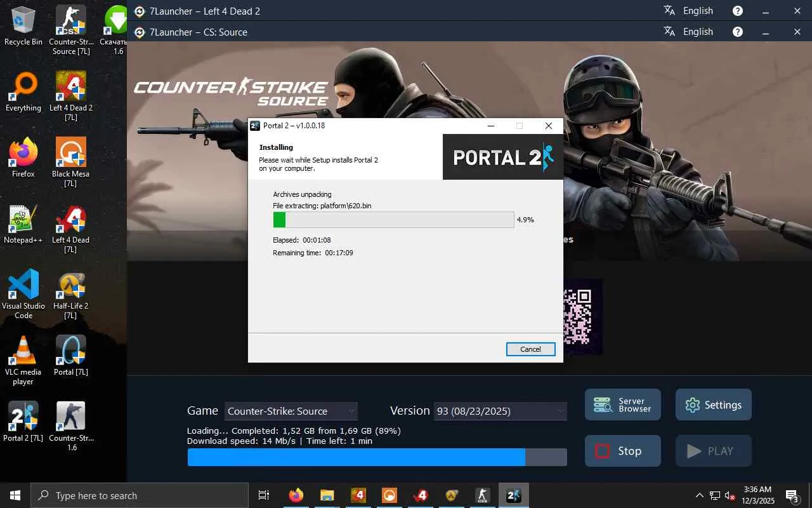
Task: Click the taskbar search box
Action: click(140, 495)
